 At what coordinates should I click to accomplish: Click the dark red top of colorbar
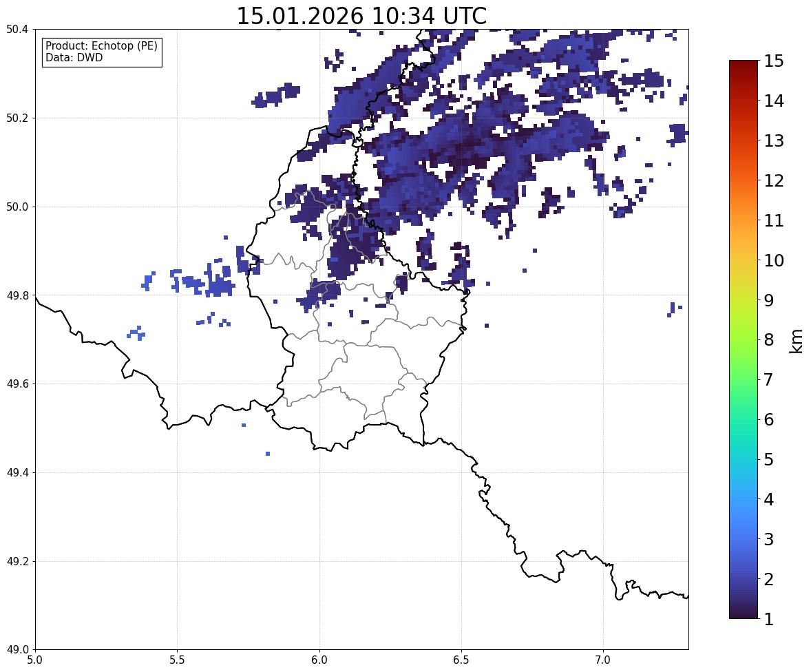pos(744,67)
